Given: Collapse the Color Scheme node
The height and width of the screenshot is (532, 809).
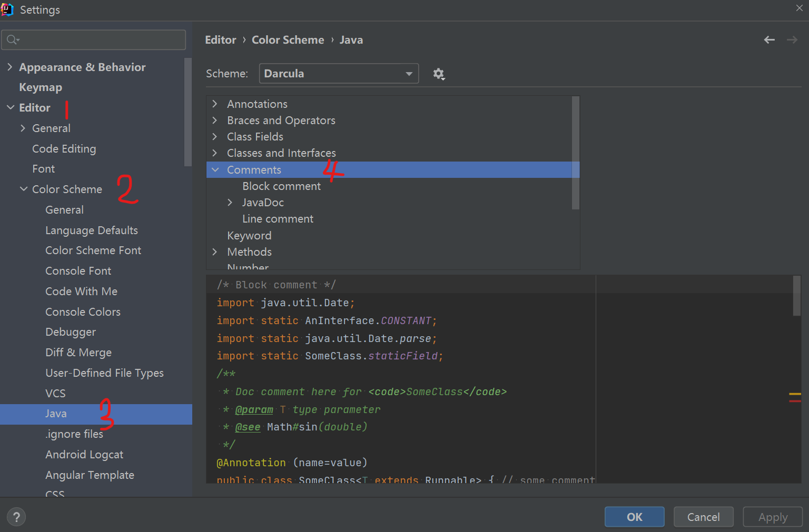Looking at the screenshot, I should tap(24, 189).
